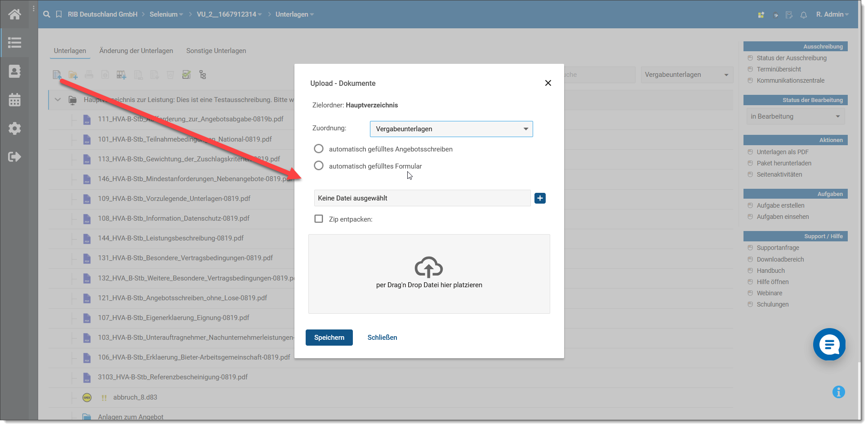Enable the Zip entpacken checkbox
Image resolution: width=868 pixels, height=427 pixels.
(319, 219)
